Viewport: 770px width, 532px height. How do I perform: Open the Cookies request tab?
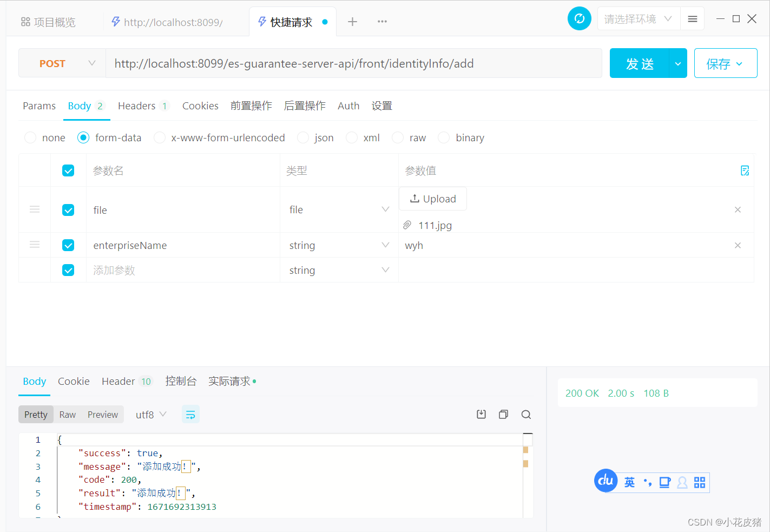tap(200, 106)
